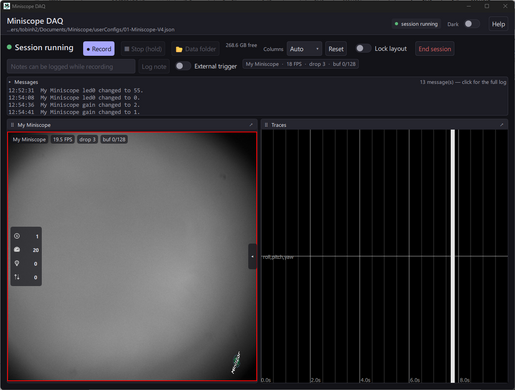Click the toolbar status chip showing 18 FPS
515x390 pixels.
(300, 64)
